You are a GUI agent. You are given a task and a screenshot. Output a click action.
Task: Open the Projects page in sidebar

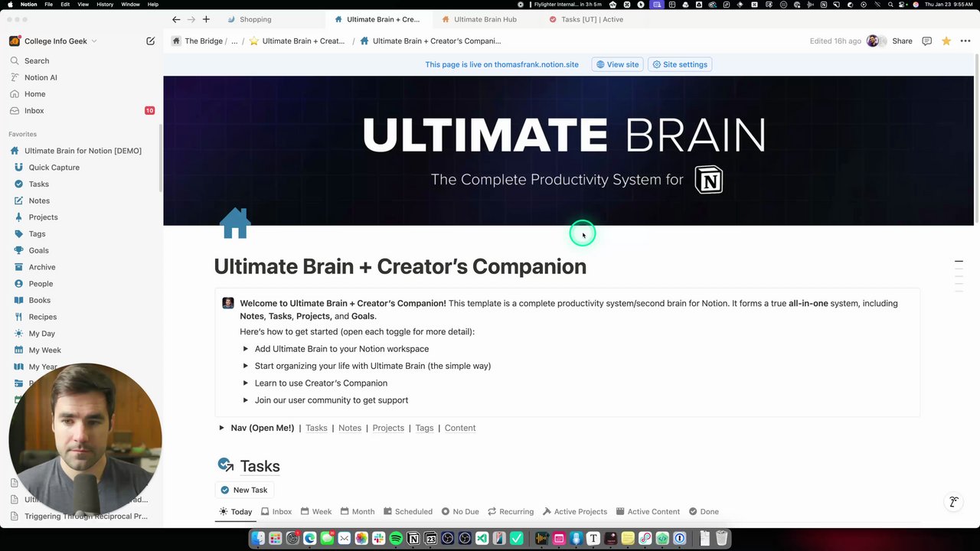43,217
